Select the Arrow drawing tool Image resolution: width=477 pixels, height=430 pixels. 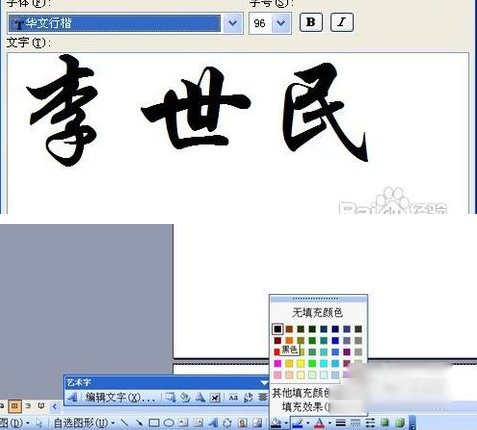point(139,423)
